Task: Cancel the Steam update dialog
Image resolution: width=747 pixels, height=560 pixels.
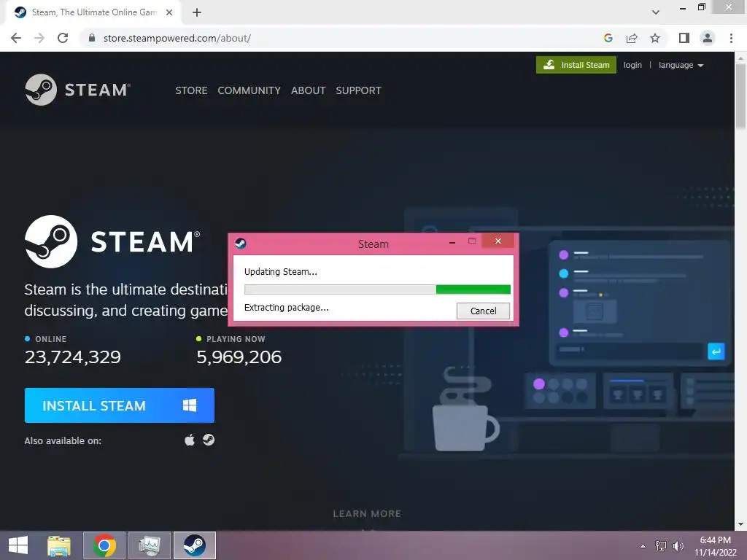Action: point(483,311)
